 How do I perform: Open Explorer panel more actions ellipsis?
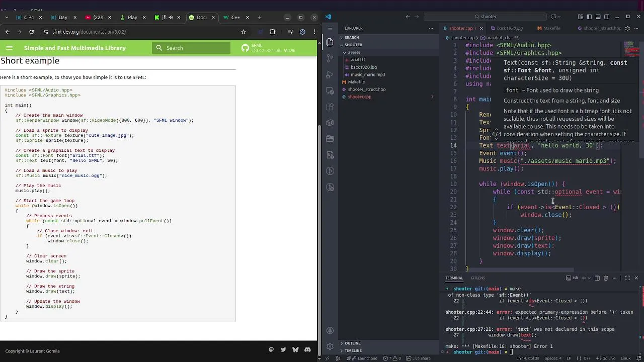click(x=431, y=29)
